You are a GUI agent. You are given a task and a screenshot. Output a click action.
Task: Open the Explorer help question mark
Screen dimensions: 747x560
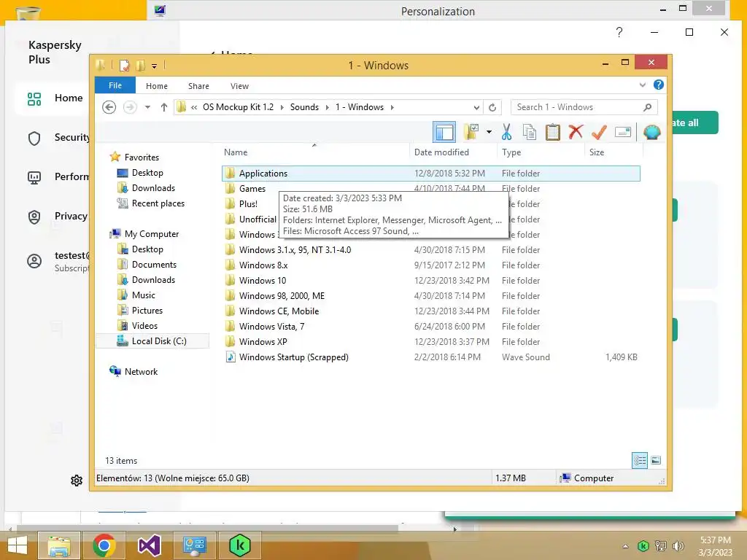(659, 85)
